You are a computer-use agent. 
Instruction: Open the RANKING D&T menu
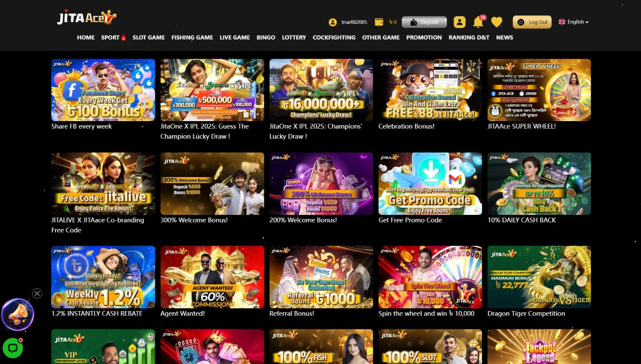[469, 37]
